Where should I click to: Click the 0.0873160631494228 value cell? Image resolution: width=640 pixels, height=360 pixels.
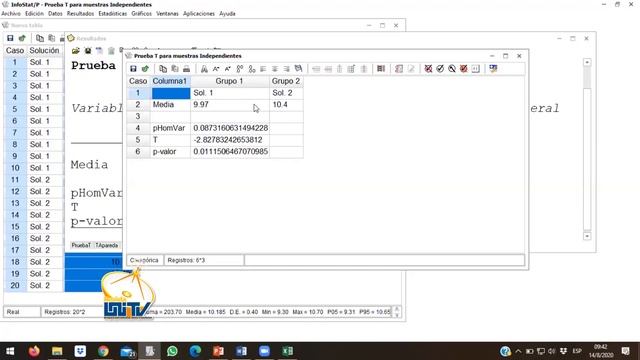(x=229, y=128)
